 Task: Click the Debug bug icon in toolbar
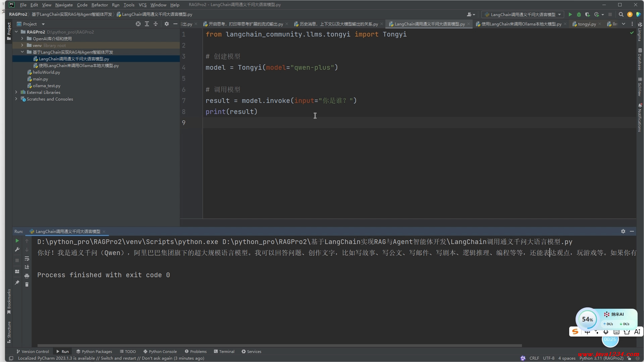(x=579, y=14)
